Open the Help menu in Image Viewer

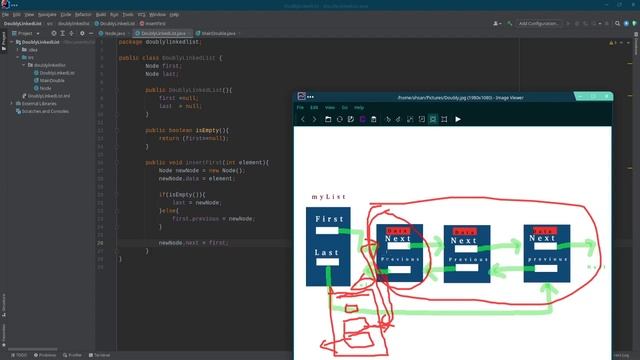click(359, 107)
